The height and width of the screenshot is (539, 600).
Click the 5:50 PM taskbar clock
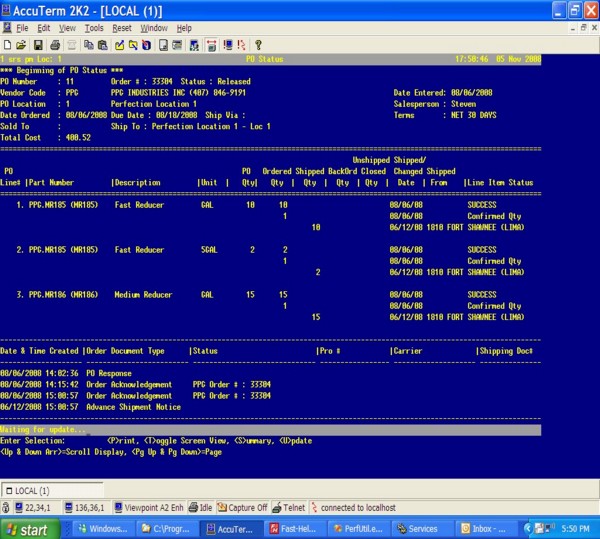point(575,529)
